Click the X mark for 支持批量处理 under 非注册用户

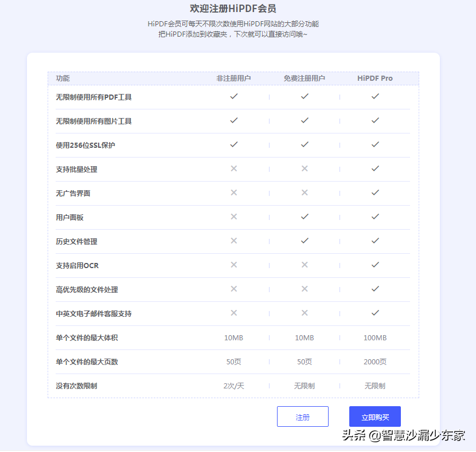234,168
